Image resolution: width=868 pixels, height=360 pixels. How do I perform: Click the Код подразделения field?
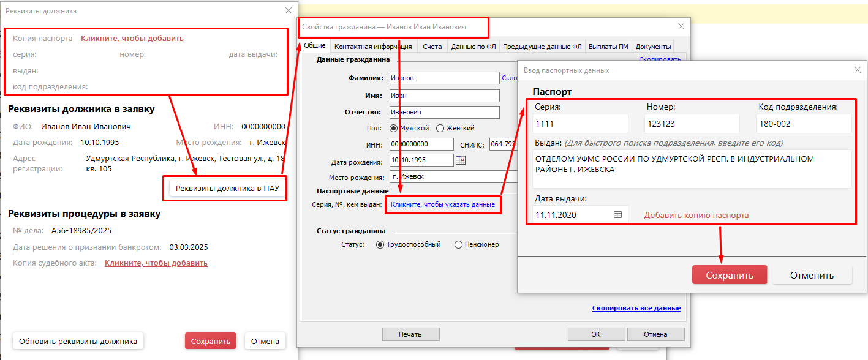coord(804,124)
